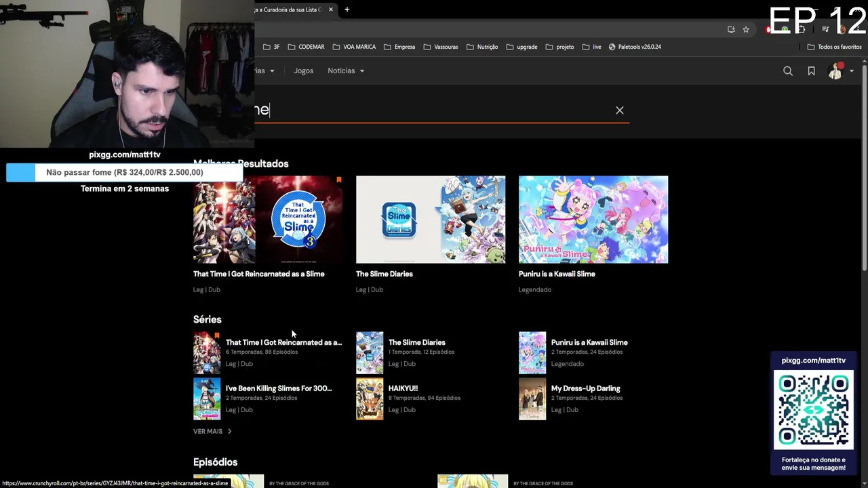Open a new browser tab
The height and width of the screenshot is (488, 868).
click(x=347, y=9)
